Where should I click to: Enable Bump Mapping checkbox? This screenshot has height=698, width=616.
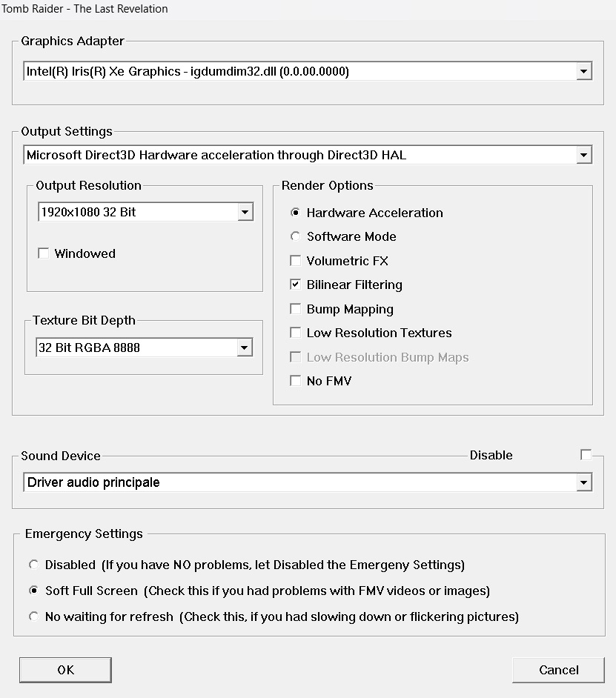[295, 308]
